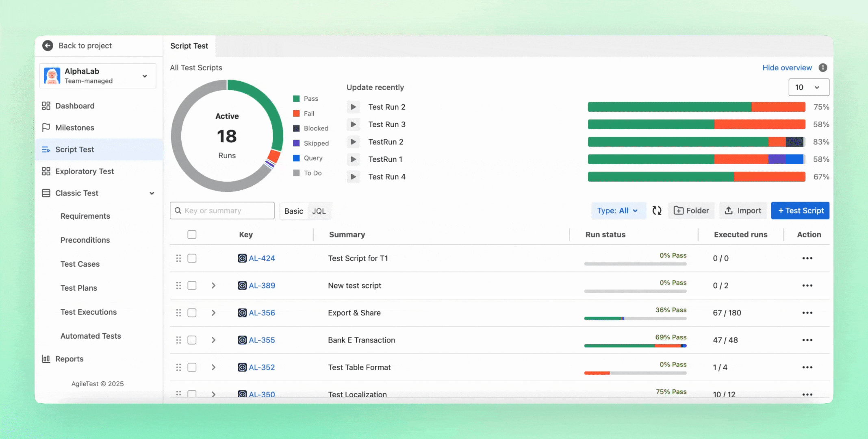The image size is (868, 439).
Task: Click the refresh icon beside Type filter
Action: [x=657, y=211]
